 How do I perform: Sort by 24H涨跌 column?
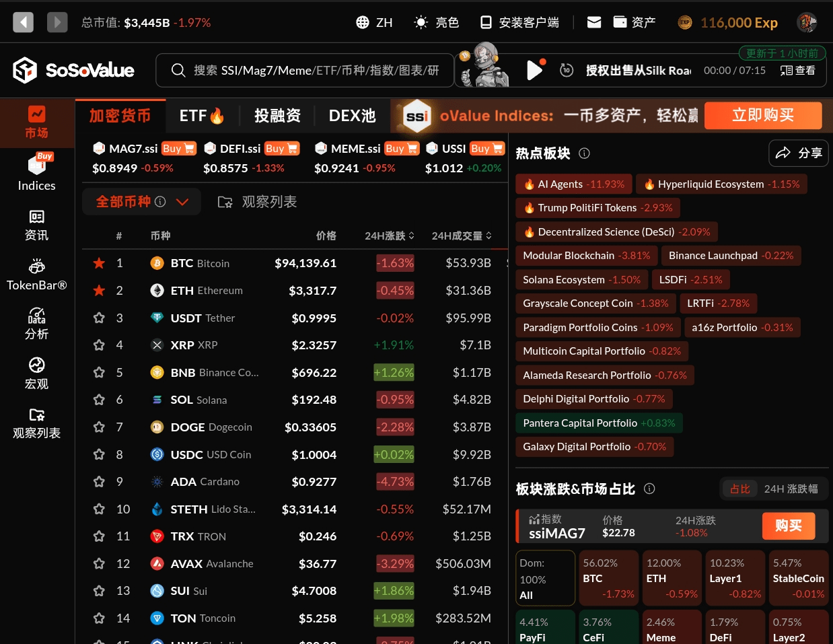click(390, 236)
